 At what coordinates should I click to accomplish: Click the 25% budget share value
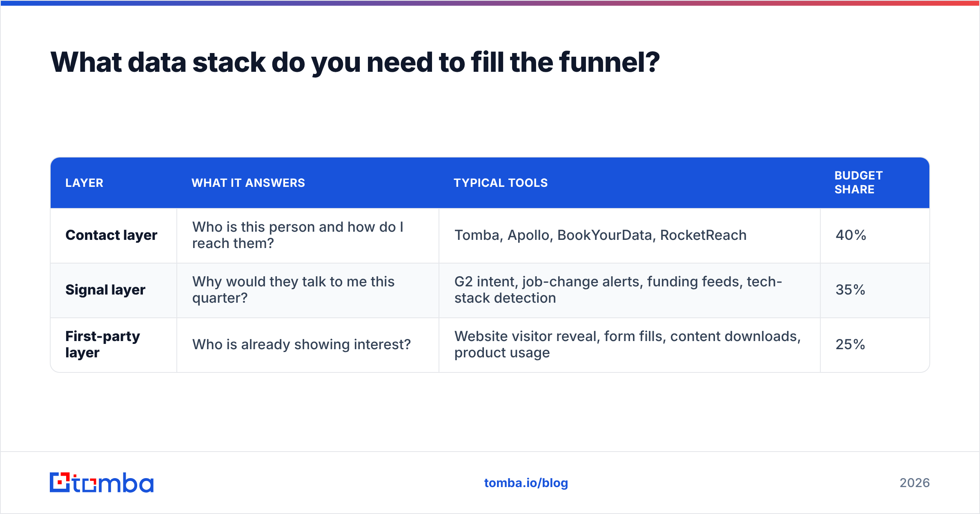click(x=851, y=345)
